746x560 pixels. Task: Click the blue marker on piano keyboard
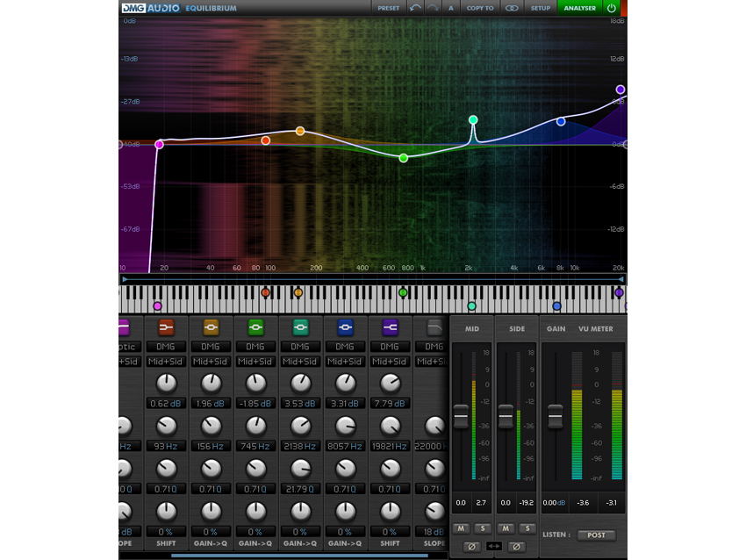[556, 306]
